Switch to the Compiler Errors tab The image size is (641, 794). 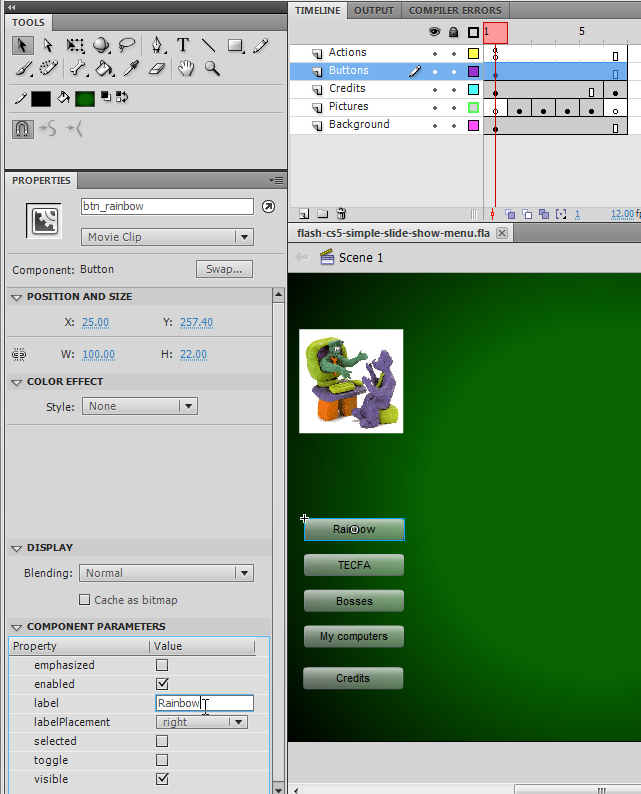click(455, 11)
